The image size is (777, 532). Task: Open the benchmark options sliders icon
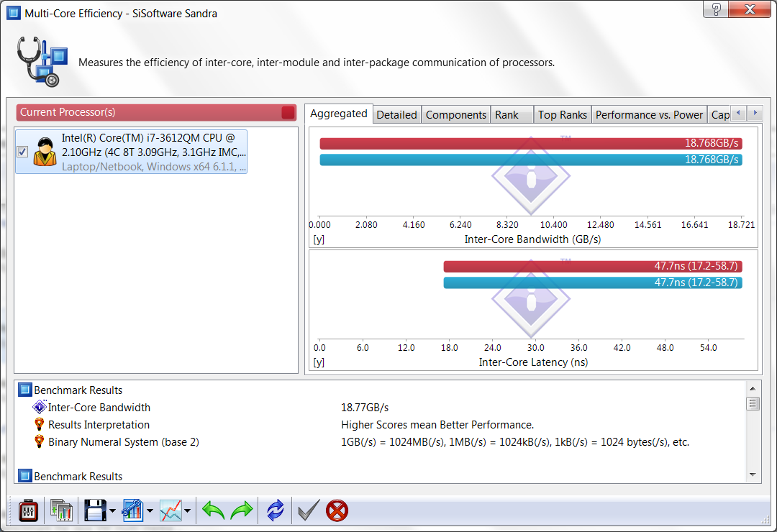[28, 510]
